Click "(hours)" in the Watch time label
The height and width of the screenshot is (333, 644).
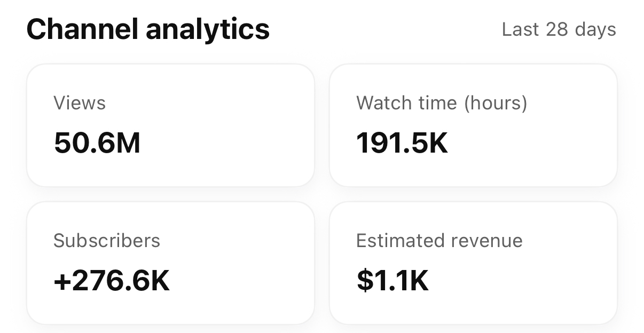[x=495, y=103]
